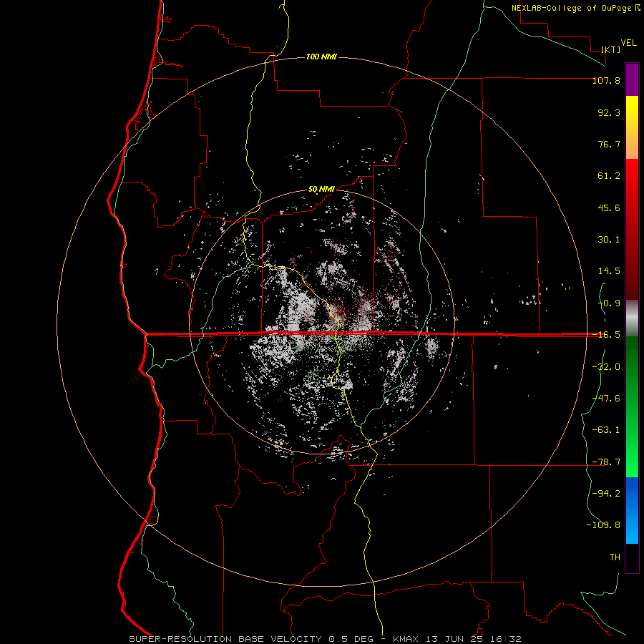
Task: Click the SUPER-RESOLUTION BASE VELOCITY caption
Action: point(225,639)
